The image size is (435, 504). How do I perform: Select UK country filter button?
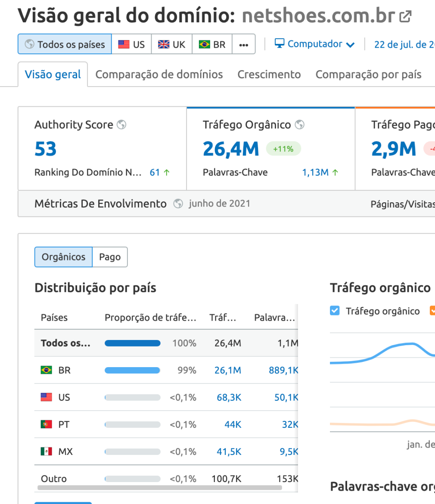171,44
